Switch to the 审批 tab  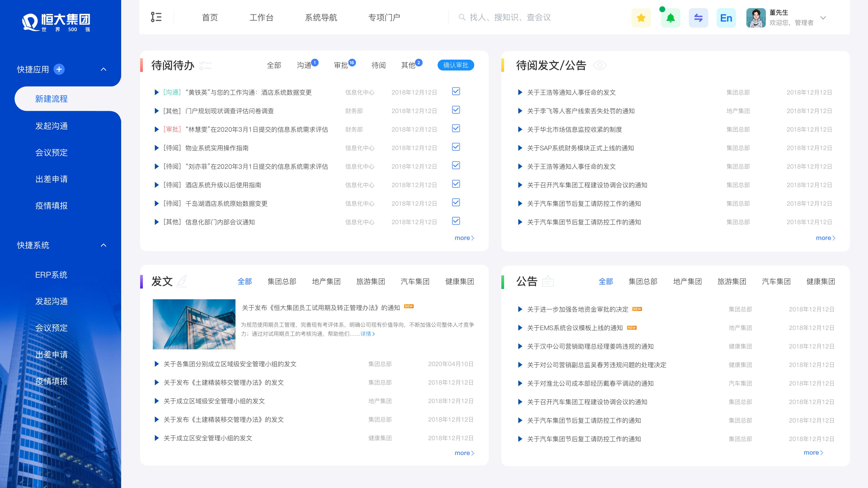341,65
